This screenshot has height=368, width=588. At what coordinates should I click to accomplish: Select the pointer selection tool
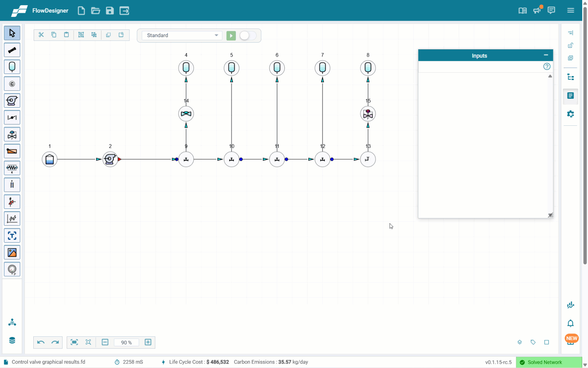click(12, 33)
